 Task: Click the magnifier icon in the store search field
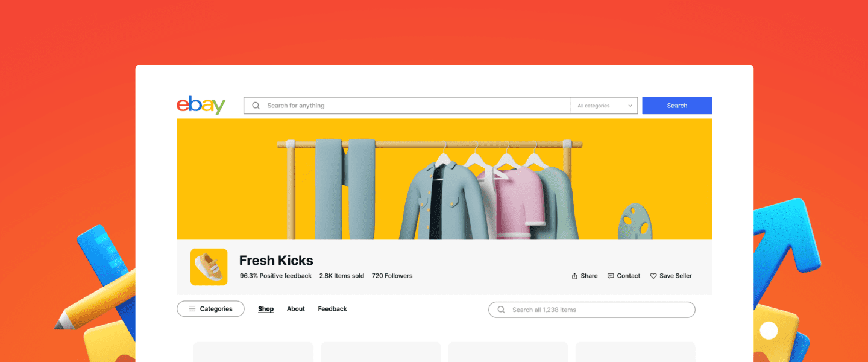(501, 310)
